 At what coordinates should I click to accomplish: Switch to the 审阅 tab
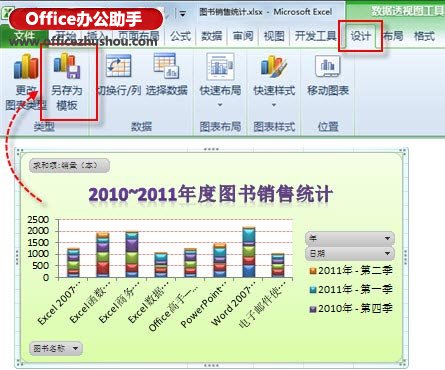[243, 36]
